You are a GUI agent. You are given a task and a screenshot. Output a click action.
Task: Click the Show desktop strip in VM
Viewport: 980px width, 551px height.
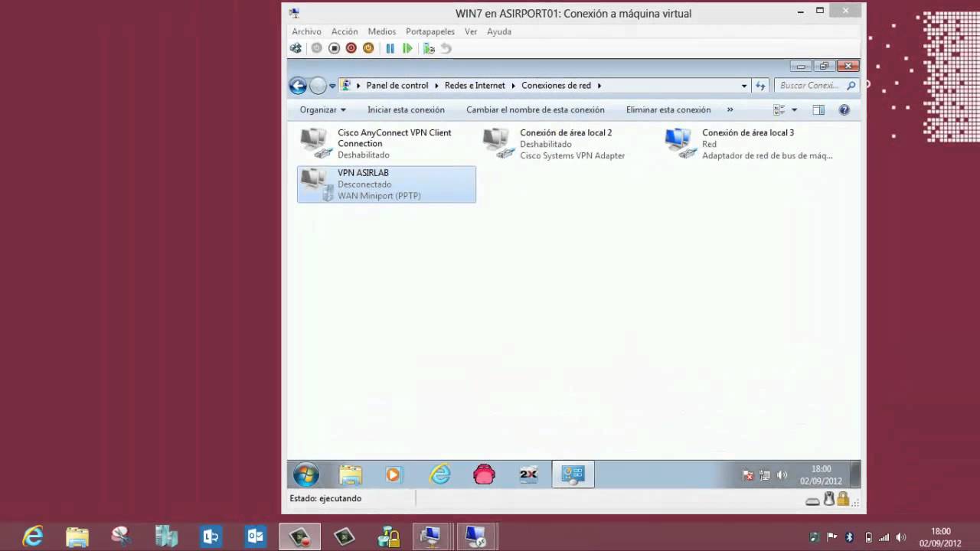click(857, 474)
